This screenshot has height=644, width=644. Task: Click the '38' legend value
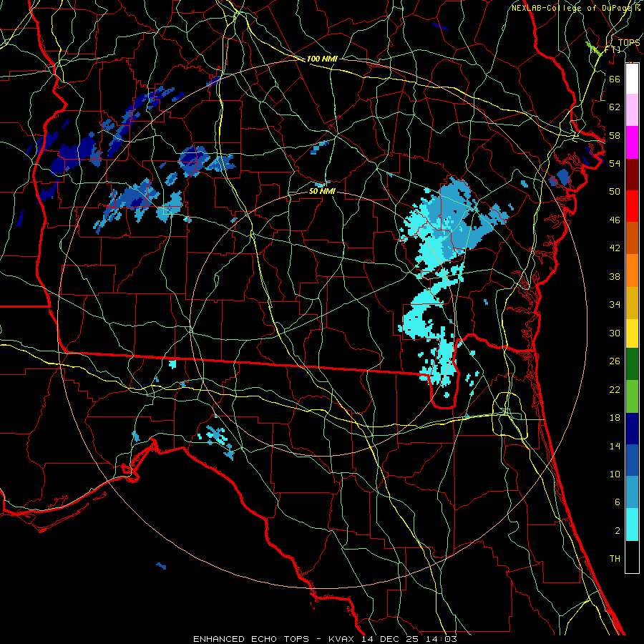(615, 276)
